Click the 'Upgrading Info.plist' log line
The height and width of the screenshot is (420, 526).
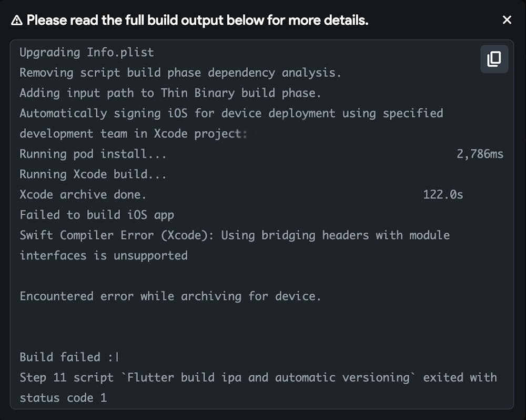pos(87,53)
